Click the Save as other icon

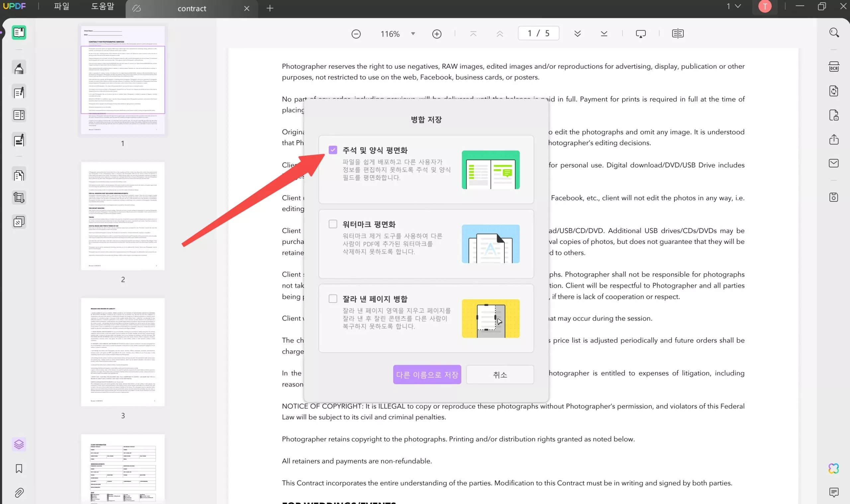click(x=834, y=197)
